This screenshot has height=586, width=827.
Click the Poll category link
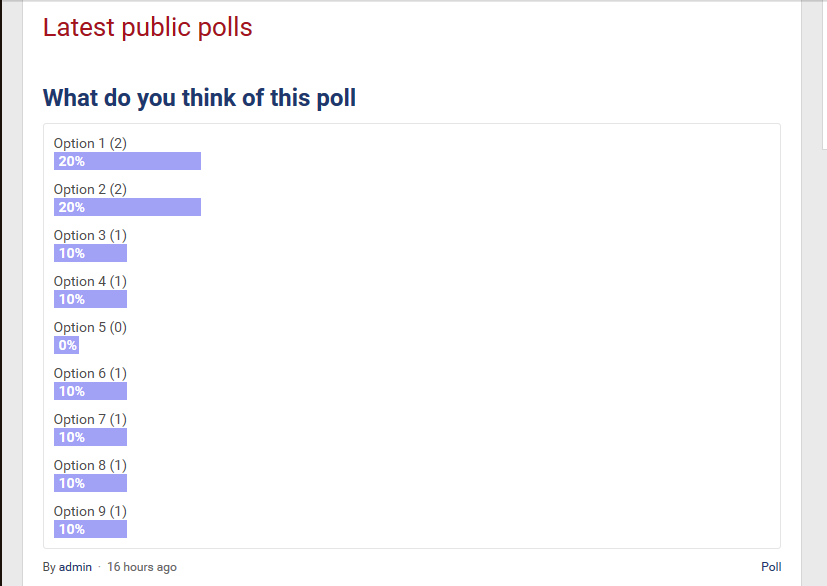pos(771,567)
